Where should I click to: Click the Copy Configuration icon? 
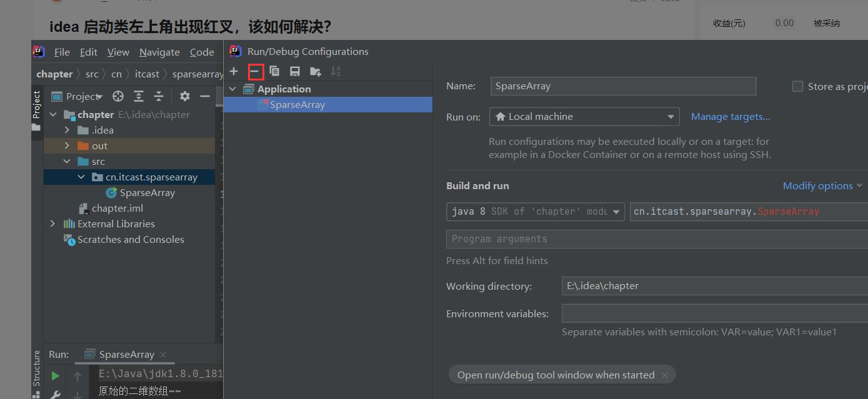(x=274, y=72)
